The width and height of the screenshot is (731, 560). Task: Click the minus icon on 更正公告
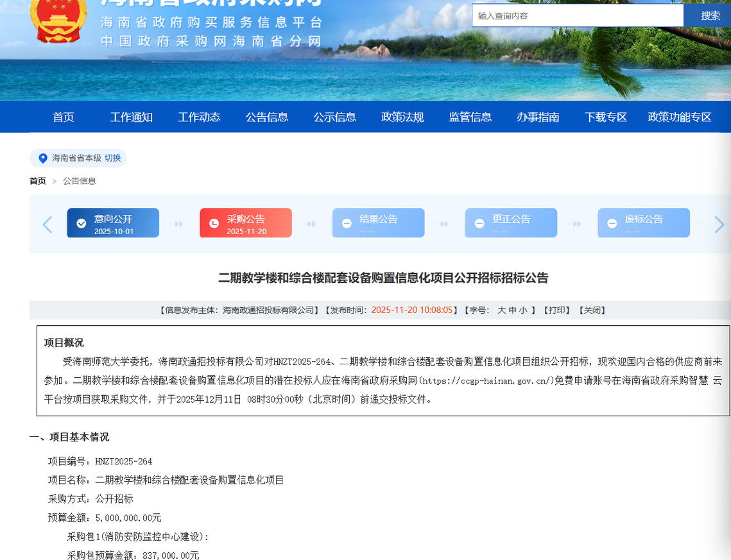[479, 223]
